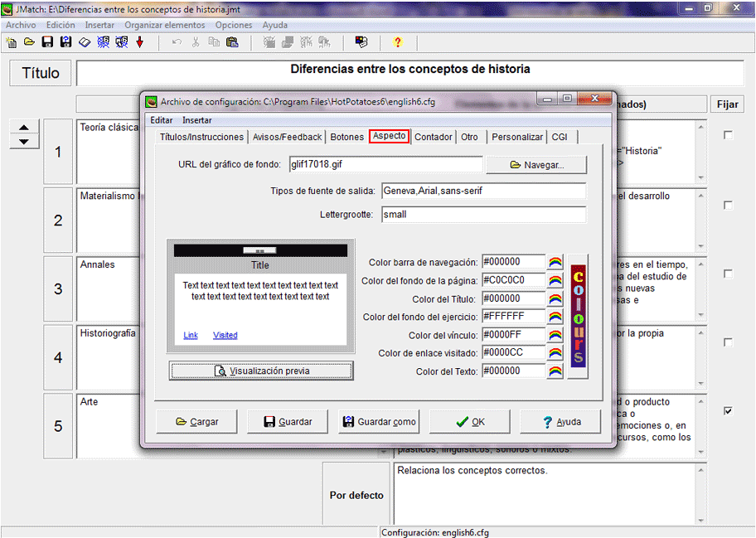Viewport: 756px width, 538px height.
Task: Click the red down arrow toolbar icon
Action: tap(139, 42)
